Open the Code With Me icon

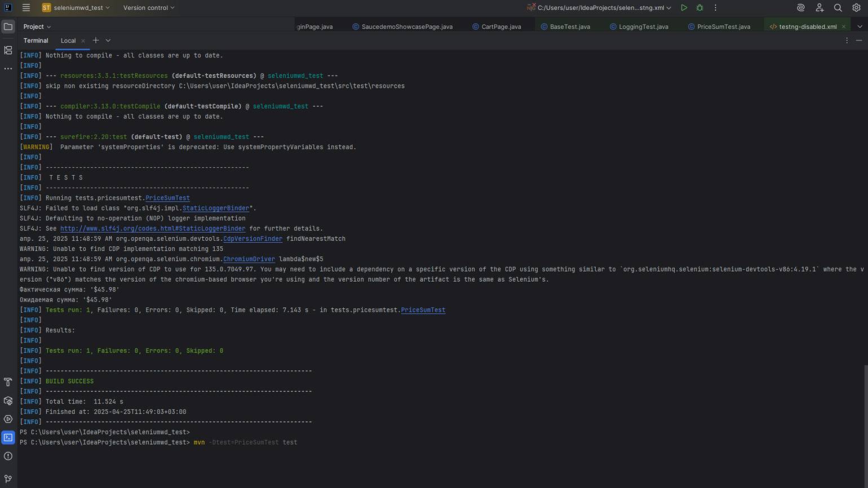tap(820, 8)
